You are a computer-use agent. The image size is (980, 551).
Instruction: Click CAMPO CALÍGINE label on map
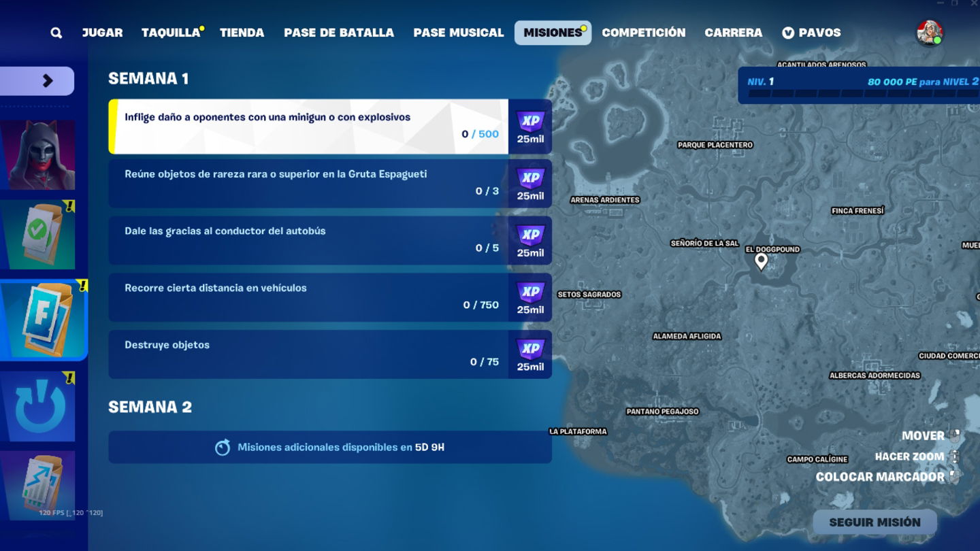817,459
